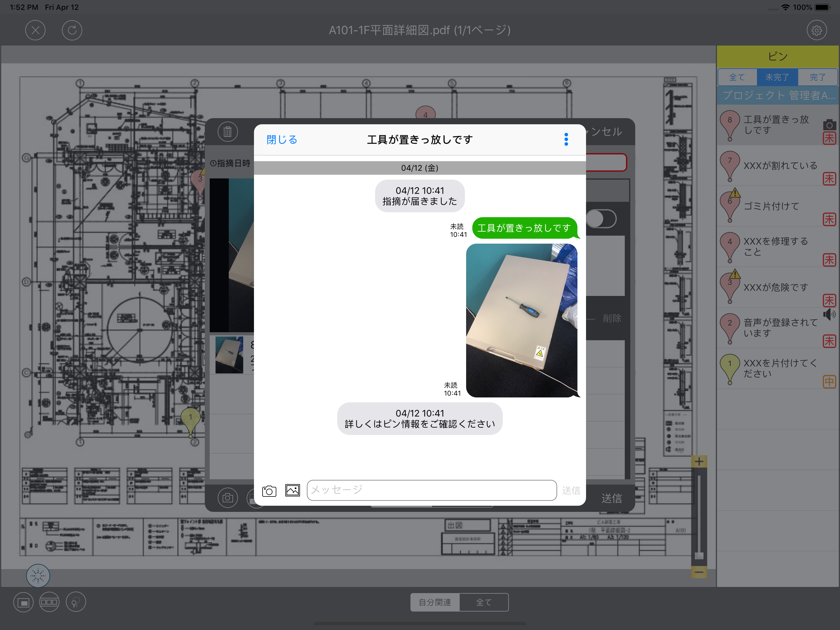Tap the 指摘が届きました system message
The height and width of the screenshot is (630, 840).
[420, 196]
